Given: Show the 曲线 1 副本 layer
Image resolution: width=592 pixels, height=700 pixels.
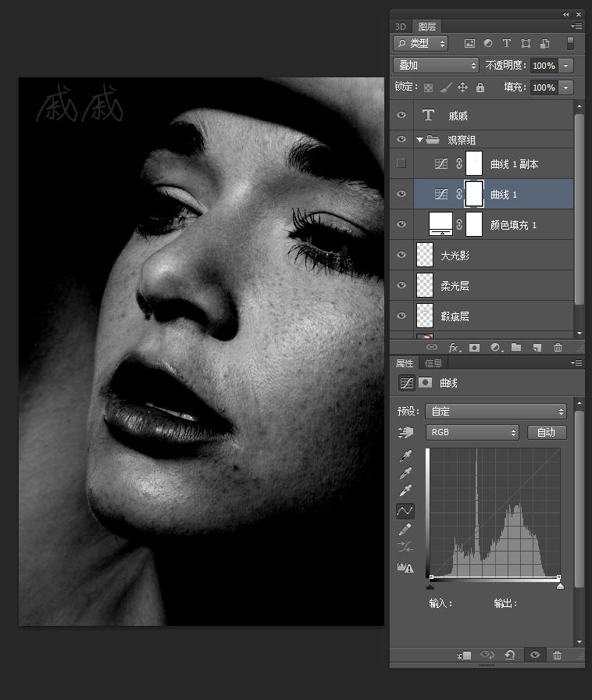Looking at the screenshot, I should (401, 163).
